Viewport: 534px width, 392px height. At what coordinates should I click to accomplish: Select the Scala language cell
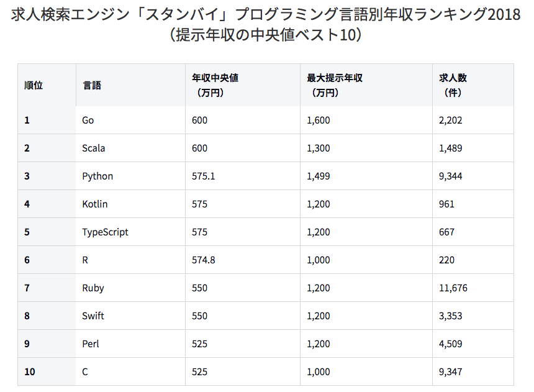94,148
